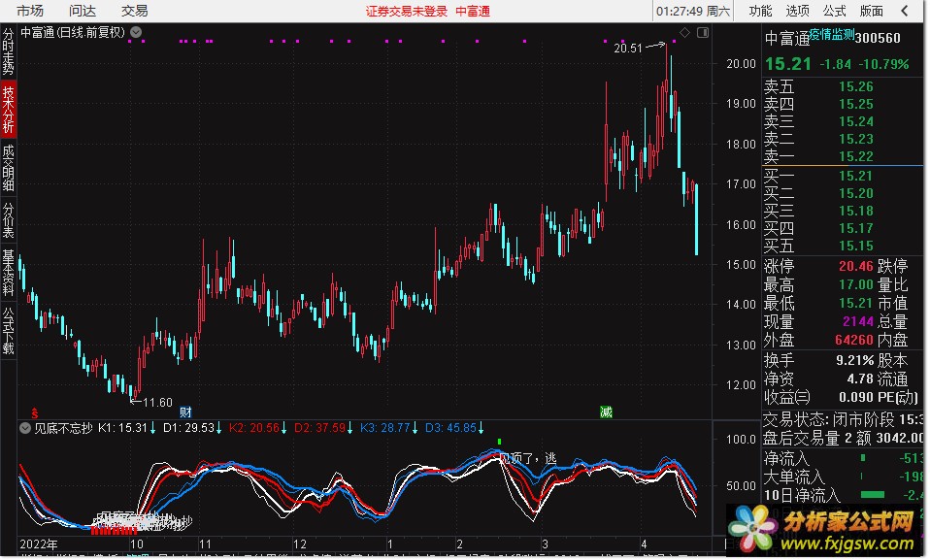
Task: Switch to 分时走势 sidebar tab
Action: pyautogui.click(x=9, y=51)
